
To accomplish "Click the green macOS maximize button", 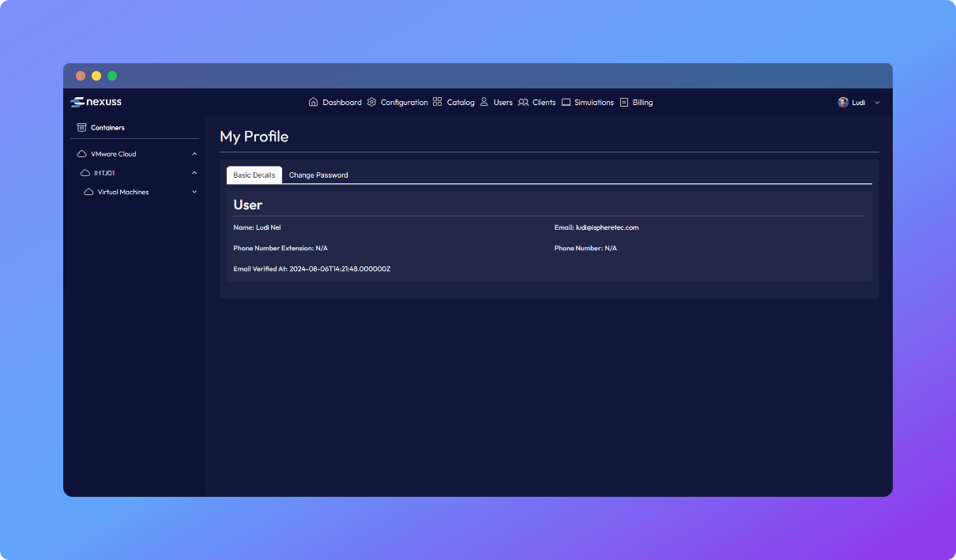I will (112, 76).
